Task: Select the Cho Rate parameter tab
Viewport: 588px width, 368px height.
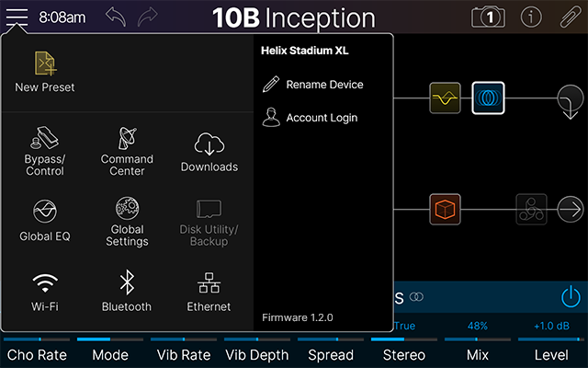Action: (x=37, y=353)
